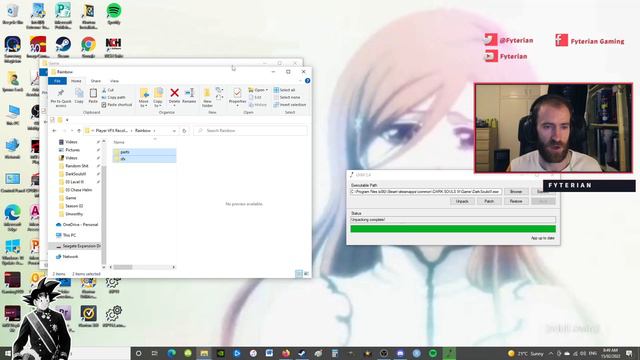The width and height of the screenshot is (640, 360).
Task: Click the Search Rainbow box
Action: pyautogui.click(x=250, y=131)
